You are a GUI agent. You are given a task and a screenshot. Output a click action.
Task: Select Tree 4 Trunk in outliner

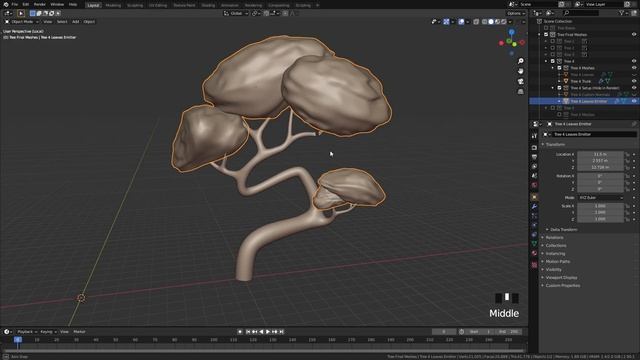580,81
